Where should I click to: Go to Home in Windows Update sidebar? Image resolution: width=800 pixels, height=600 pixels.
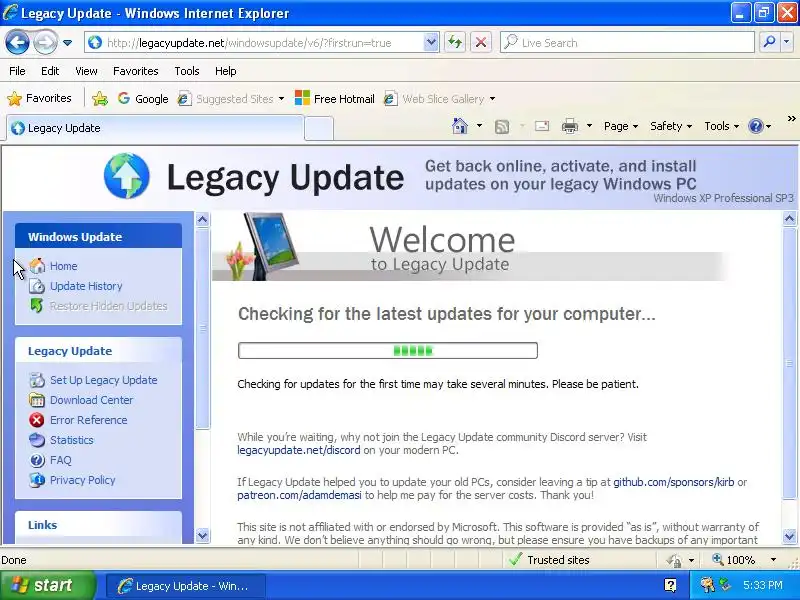pyautogui.click(x=63, y=266)
